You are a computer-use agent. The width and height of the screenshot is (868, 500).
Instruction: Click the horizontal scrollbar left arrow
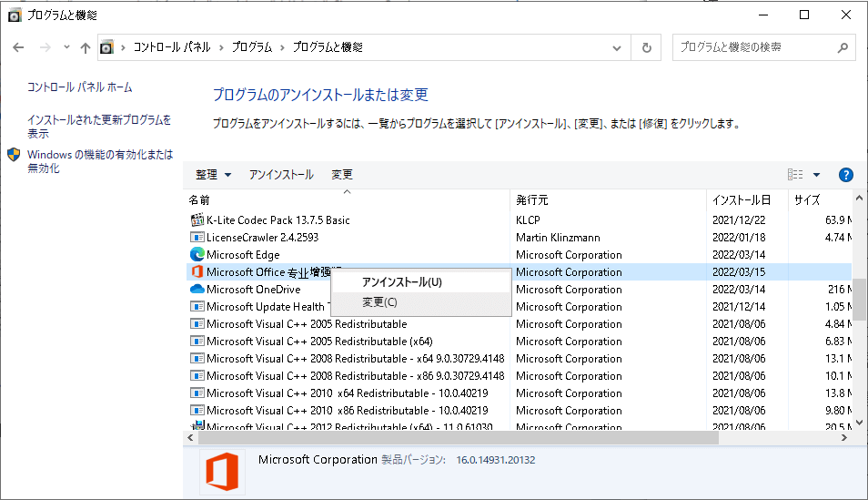[x=190, y=438]
